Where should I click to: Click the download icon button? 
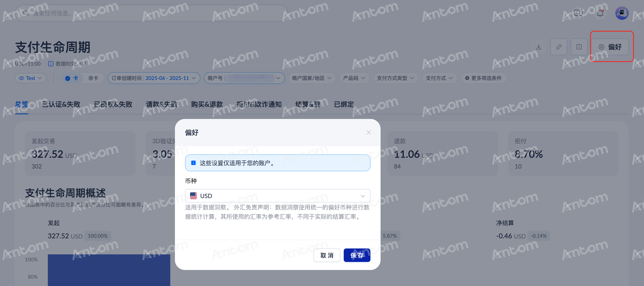click(538, 47)
